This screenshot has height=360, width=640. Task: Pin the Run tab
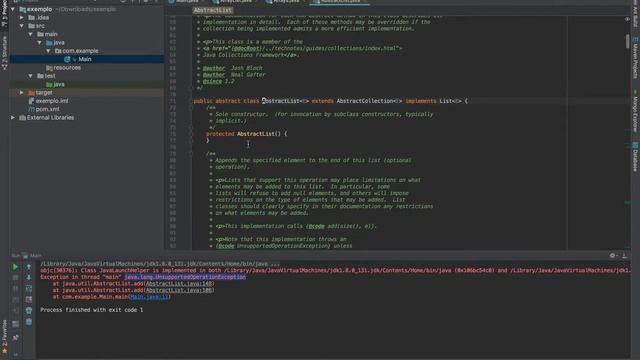[15, 338]
